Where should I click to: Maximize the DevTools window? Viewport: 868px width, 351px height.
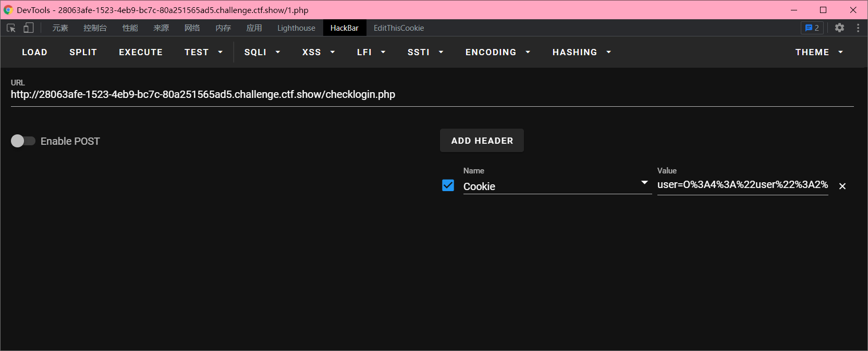823,10
